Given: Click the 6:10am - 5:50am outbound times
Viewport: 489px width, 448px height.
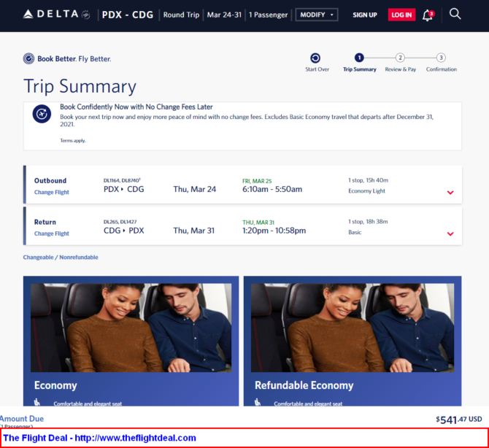Looking at the screenshot, I should (272, 189).
